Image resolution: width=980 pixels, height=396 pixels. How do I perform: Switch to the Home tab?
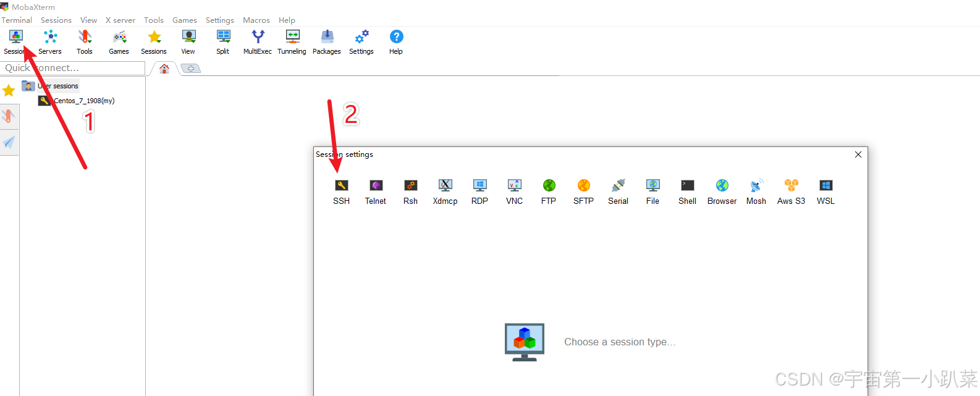coord(164,69)
